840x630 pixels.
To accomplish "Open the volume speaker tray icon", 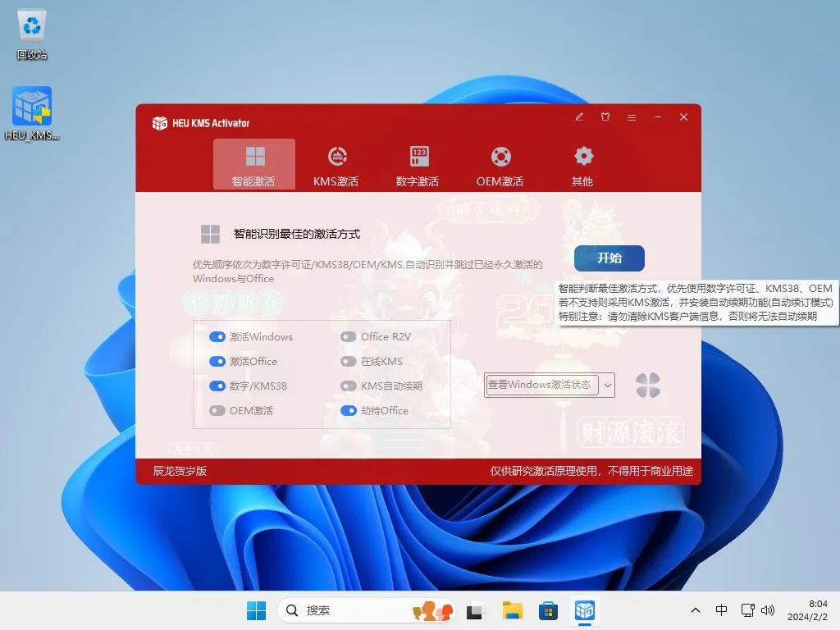I will coord(768,610).
